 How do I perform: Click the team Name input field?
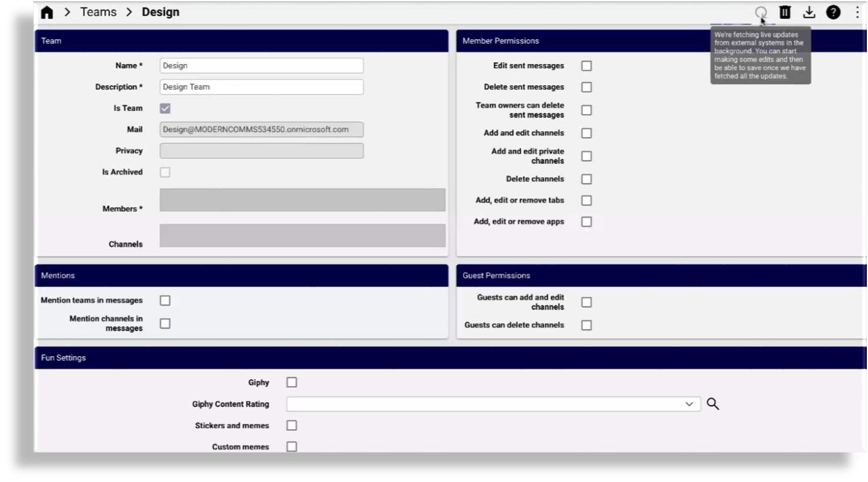tap(262, 66)
